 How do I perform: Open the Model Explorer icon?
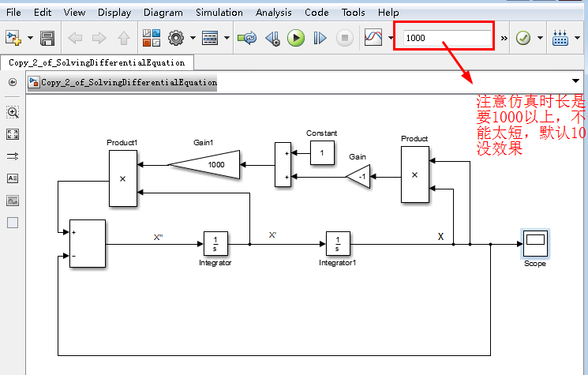(x=210, y=38)
